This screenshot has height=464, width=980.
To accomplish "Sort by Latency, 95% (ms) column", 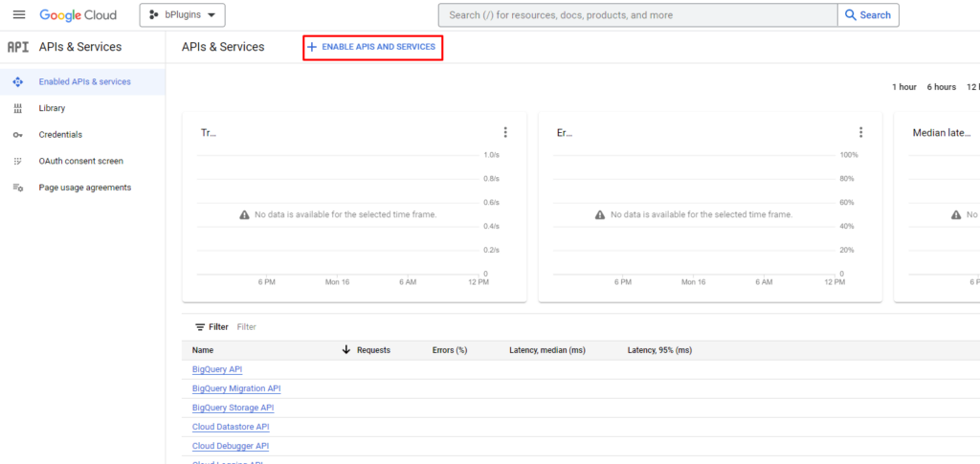I will (x=659, y=350).
